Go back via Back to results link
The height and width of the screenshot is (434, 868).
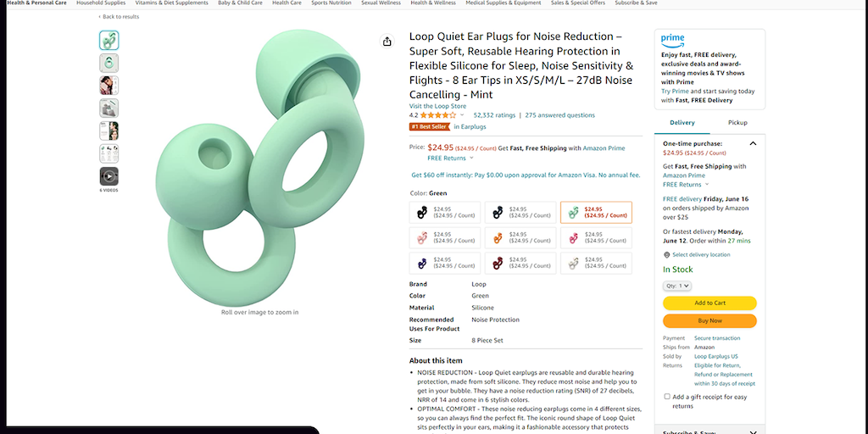click(x=119, y=17)
